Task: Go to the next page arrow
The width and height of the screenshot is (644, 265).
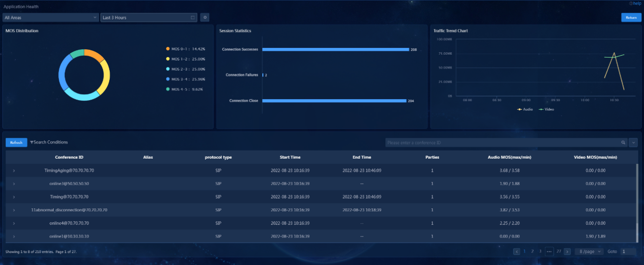Action: (x=567, y=251)
